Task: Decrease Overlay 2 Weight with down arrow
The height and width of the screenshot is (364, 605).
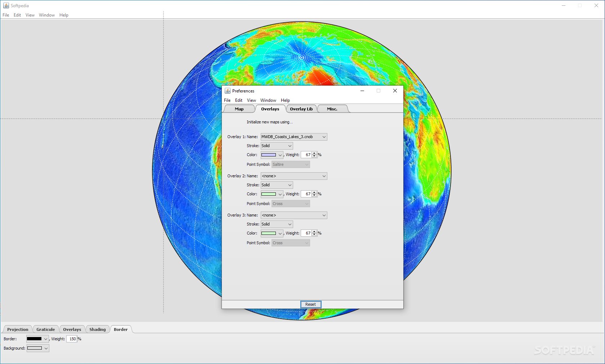Action: (x=314, y=196)
